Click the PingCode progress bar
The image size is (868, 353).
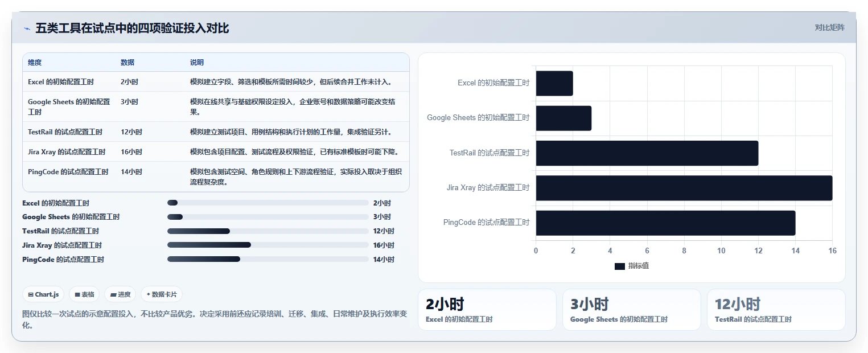268,260
